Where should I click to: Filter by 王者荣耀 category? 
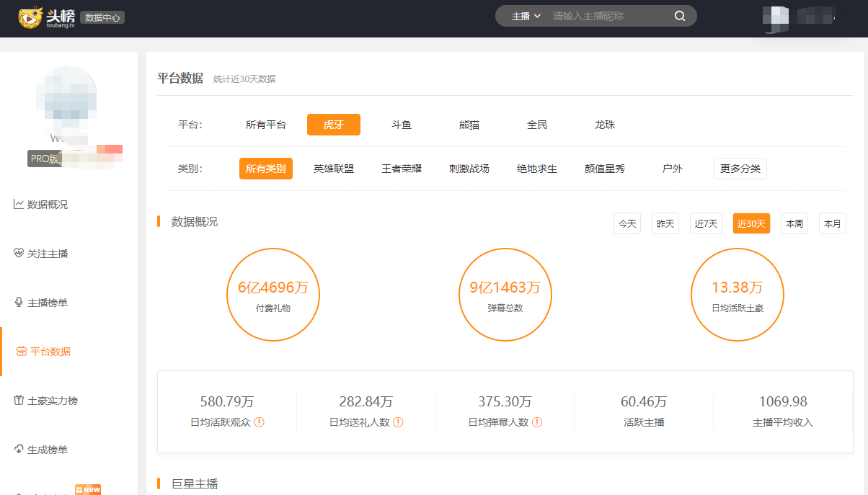point(402,169)
